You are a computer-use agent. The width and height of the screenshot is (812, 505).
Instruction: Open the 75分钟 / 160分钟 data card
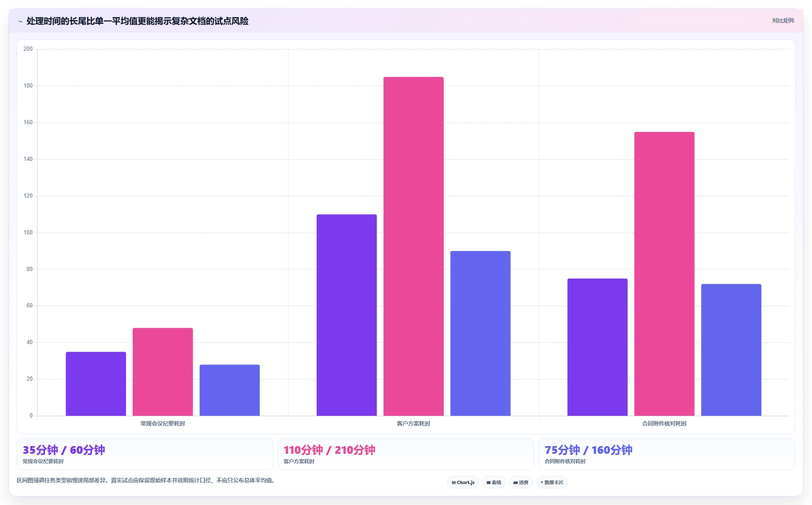pos(667,454)
